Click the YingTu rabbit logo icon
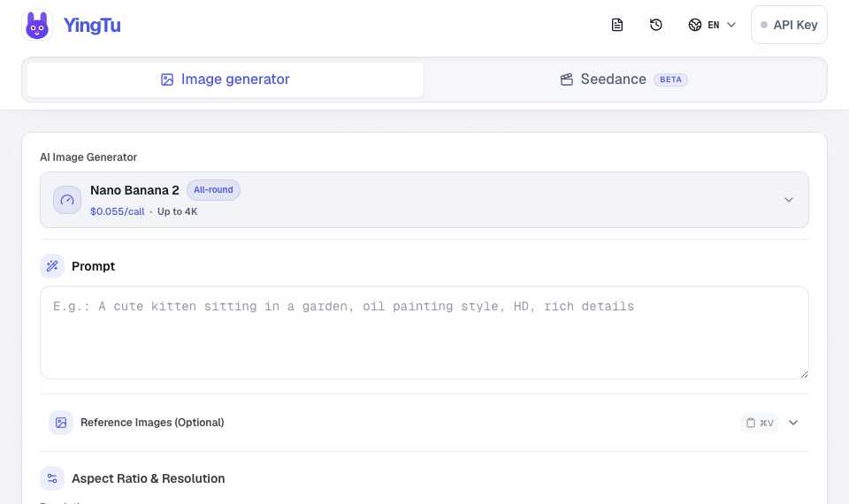The width and height of the screenshot is (849, 504). click(37, 26)
